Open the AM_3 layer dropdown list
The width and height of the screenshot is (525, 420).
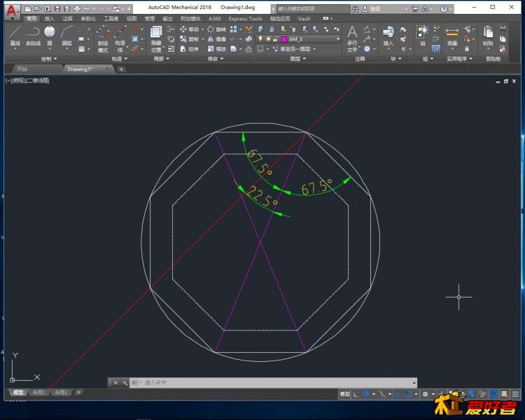(338, 39)
